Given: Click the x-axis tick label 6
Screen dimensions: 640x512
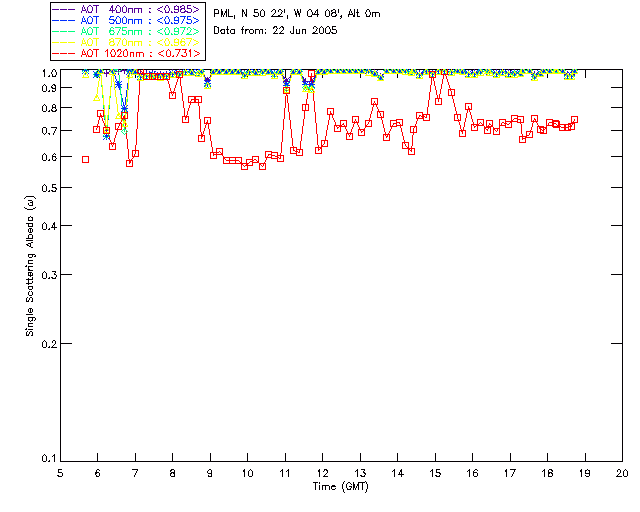Looking at the screenshot, I should (98, 473).
